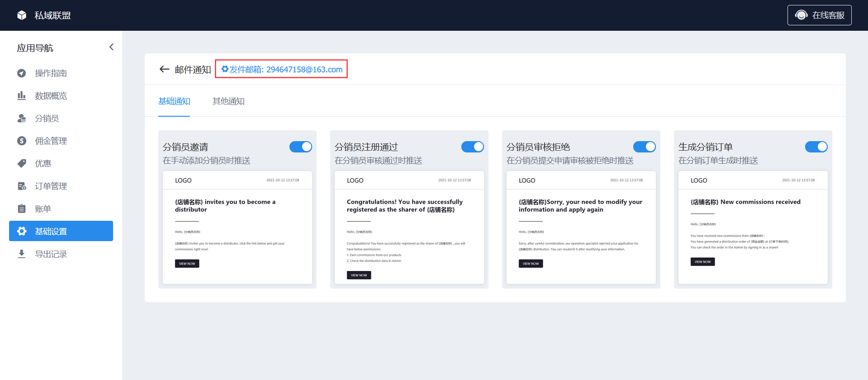The image size is (868, 380).
Task: Click the 生成分销订单 card title
Action: (706, 147)
